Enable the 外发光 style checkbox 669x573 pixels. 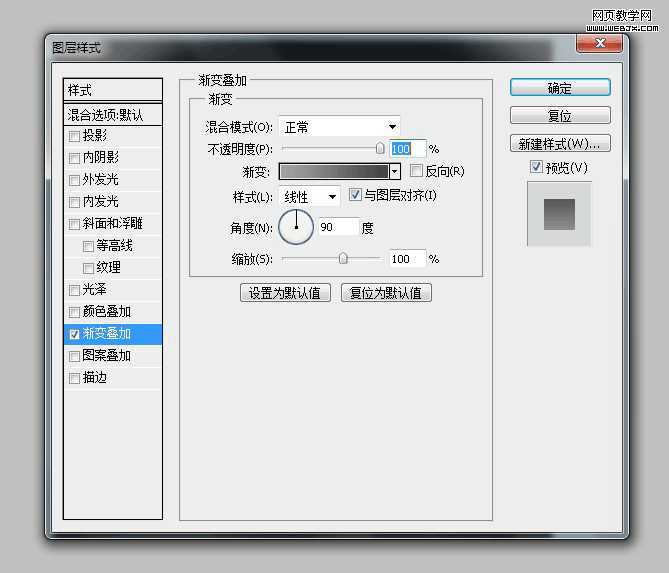(x=74, y=180)
